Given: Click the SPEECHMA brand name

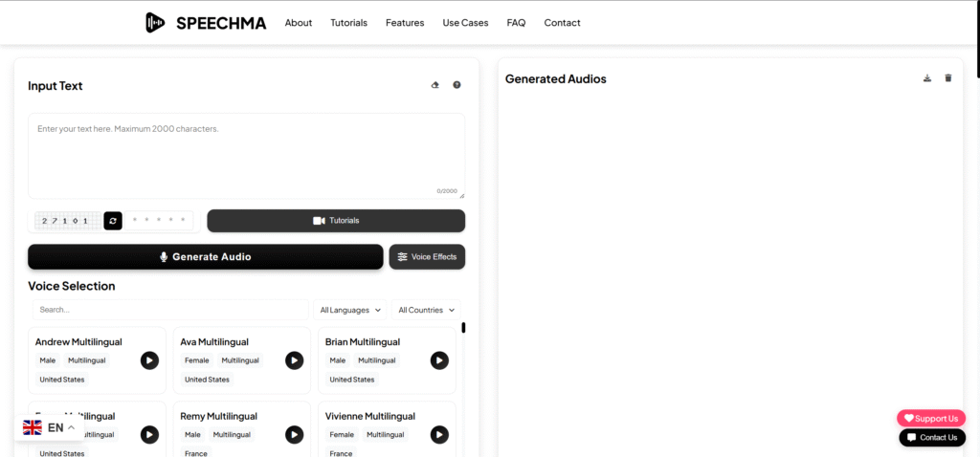Looking at the screenshot, I should tap(221, 23).
